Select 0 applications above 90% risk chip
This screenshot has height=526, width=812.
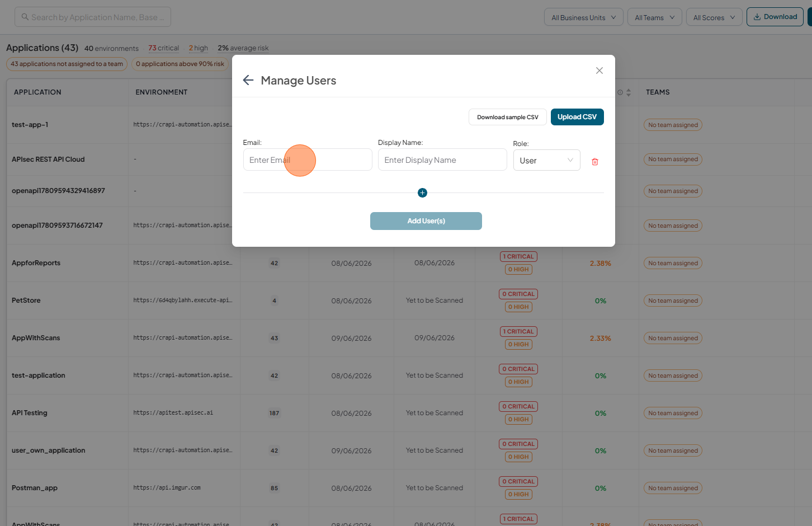(180, 64)
